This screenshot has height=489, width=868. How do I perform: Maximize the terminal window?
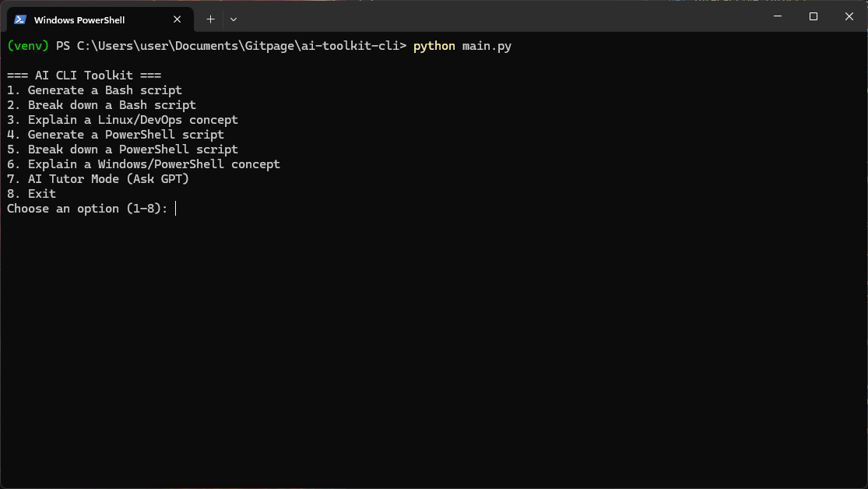click(814, 16)
